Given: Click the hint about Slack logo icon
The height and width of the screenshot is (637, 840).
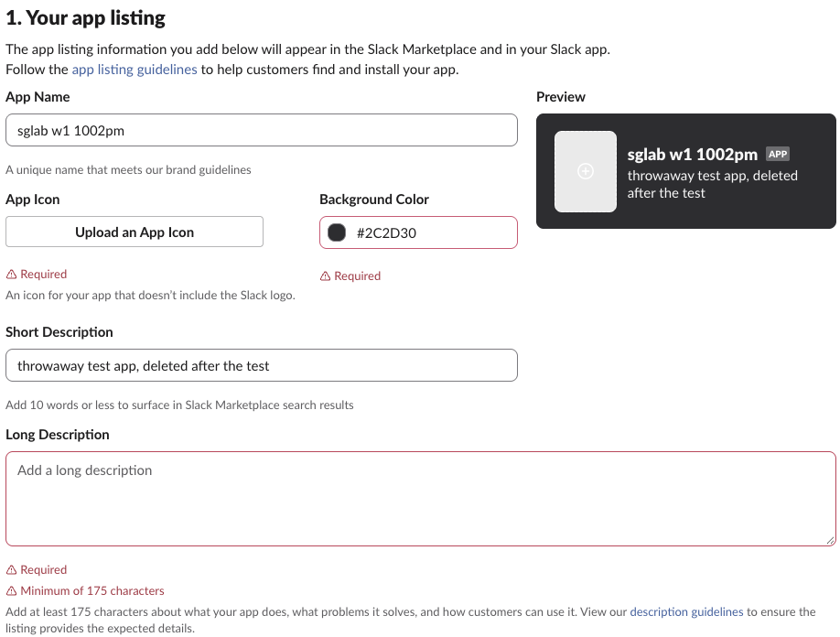Looking at the screenshot, I should pyautogui.click(x=151, y=296).
